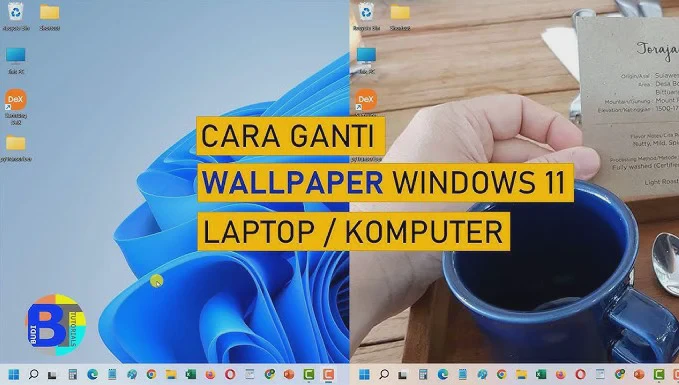Open File Explorer on the right taskbar
679x385 pixels.
(x=521, y=374)
